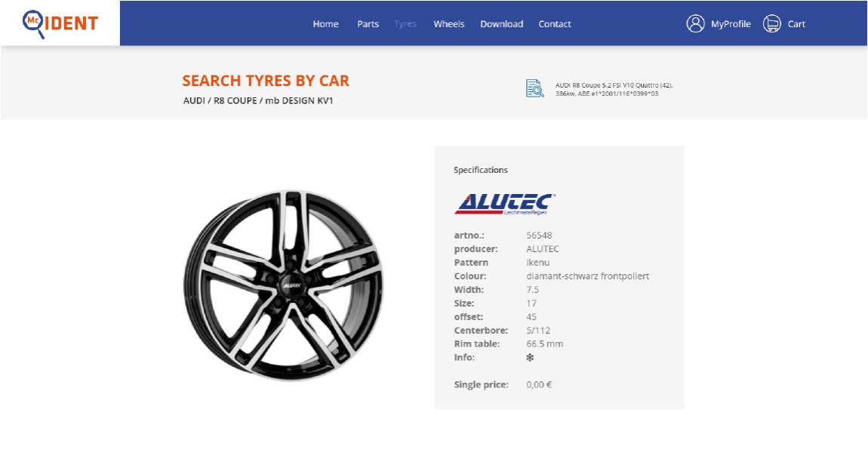The image size is (868, 453).
Task: Open the Wheels menu item
Action: [448, 24]
